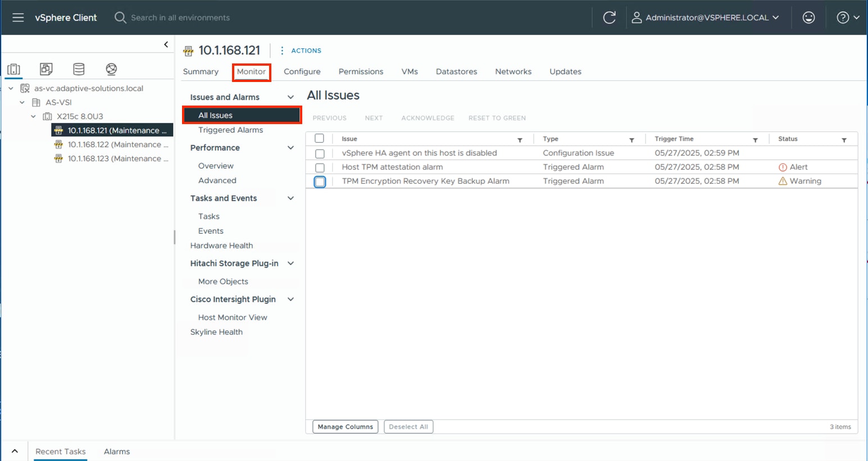
Task: Open the smiley feedback icon
Action: click(808, 17)
